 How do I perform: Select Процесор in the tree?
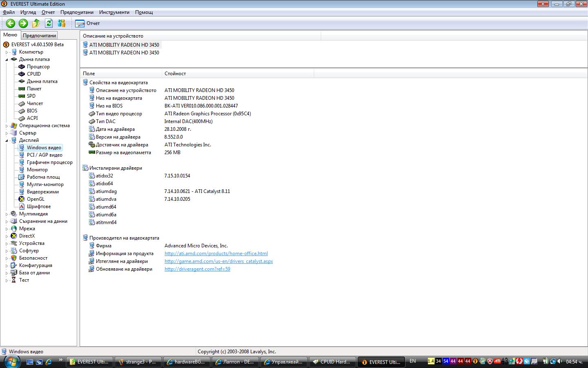point(38,67)
